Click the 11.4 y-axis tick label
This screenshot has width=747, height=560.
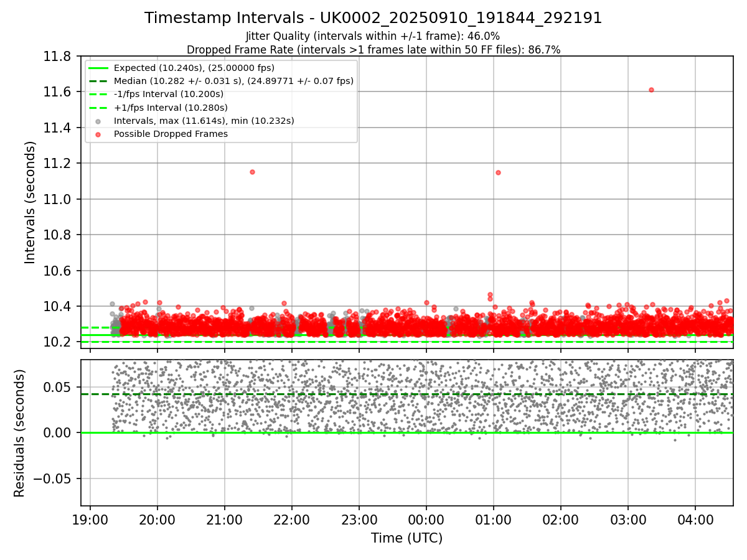coord(59,128)
